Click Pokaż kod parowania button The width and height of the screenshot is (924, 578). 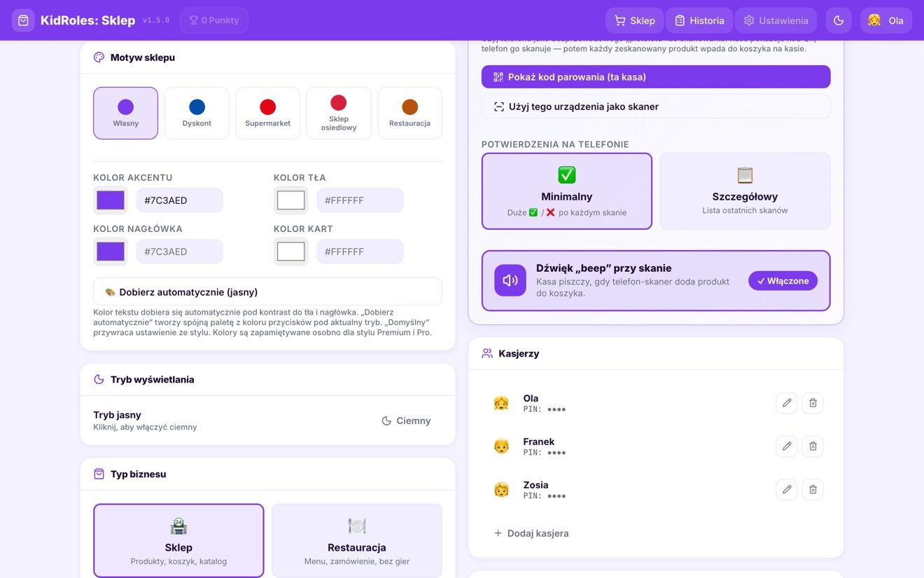click(x=656, y=77)
